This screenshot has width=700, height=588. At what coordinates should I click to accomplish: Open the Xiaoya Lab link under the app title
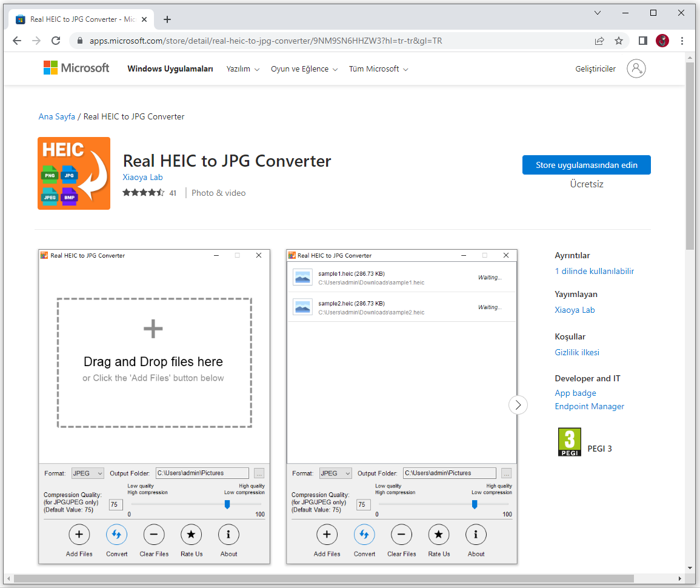pos(142,178)
